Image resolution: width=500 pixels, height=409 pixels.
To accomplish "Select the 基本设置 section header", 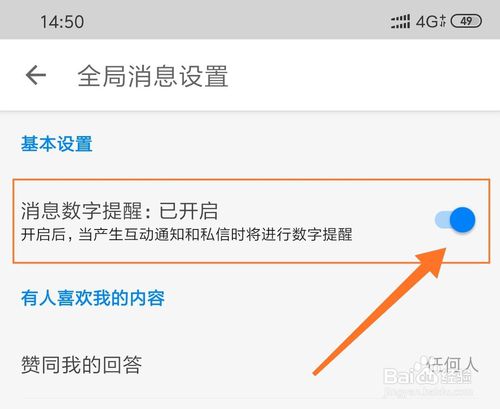I will pos(57,144).
